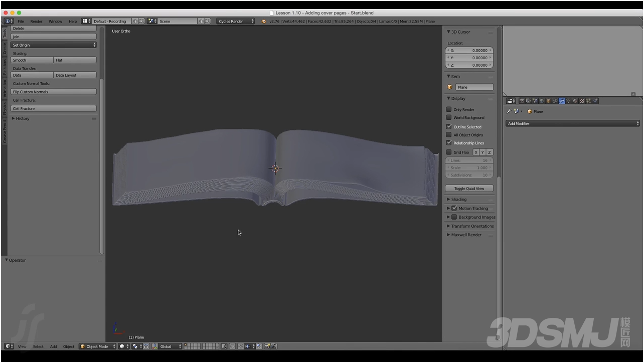Click the Properties editor type selector icon
This screenshot has width=644, height=363.
pos(511,101)
